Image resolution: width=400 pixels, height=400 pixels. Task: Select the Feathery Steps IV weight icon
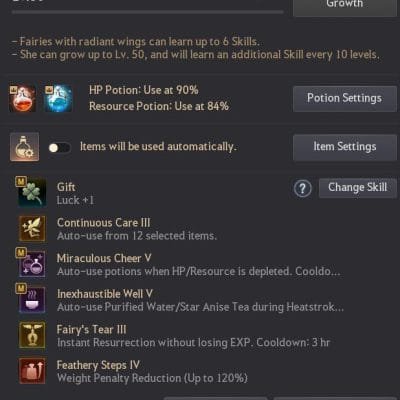(x=32, y=371)
